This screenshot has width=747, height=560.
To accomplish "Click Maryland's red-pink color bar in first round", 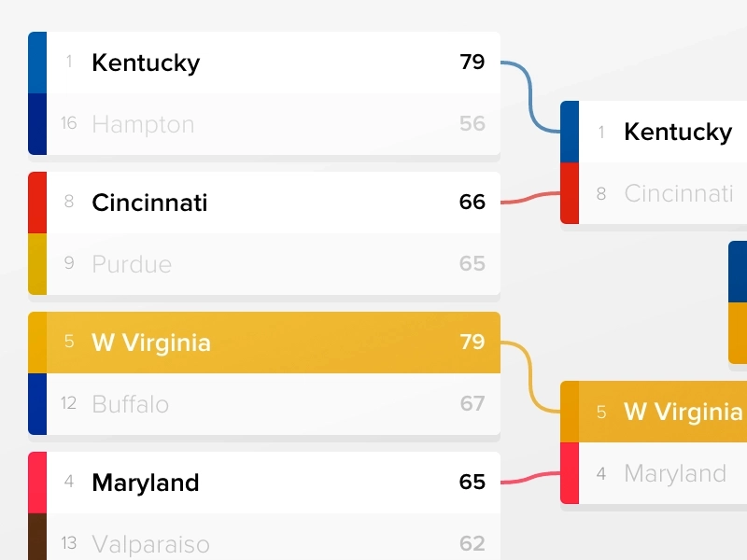I will coord(37,483).
